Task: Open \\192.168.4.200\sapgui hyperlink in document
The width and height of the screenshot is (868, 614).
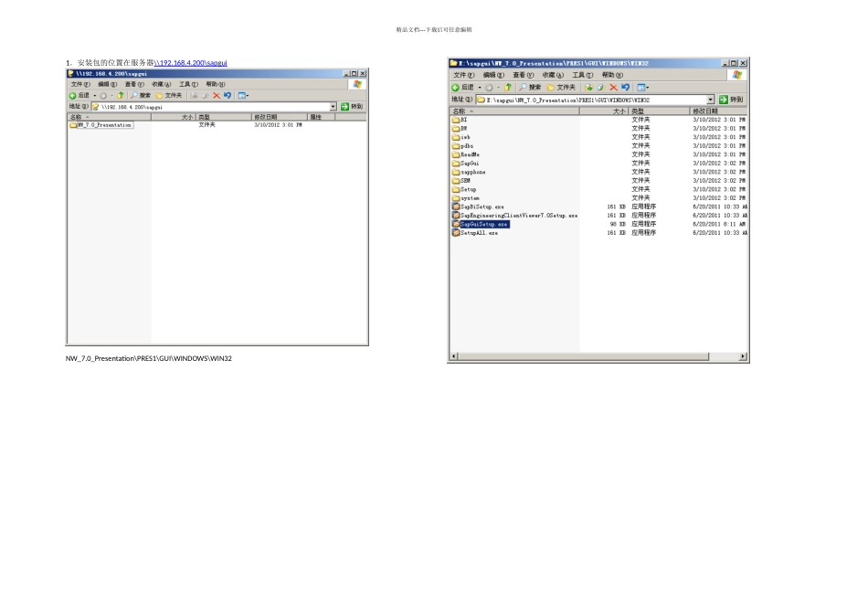Action: [x=190, y=62]
